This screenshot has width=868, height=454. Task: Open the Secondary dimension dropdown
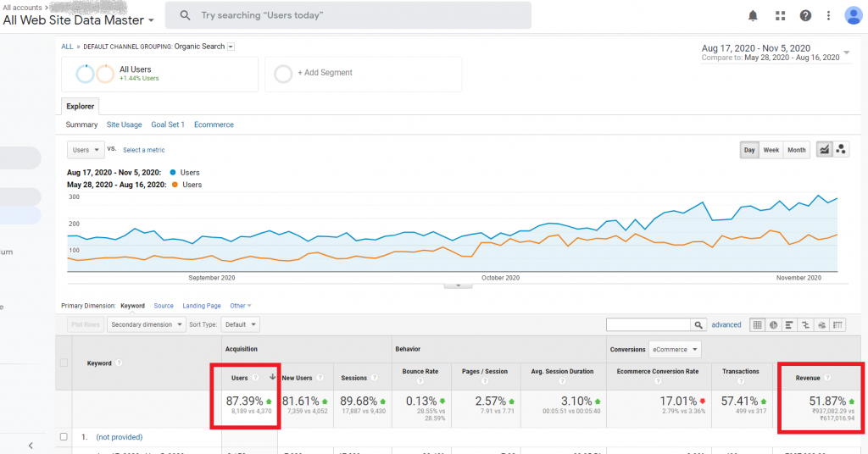tap(146, 324)
